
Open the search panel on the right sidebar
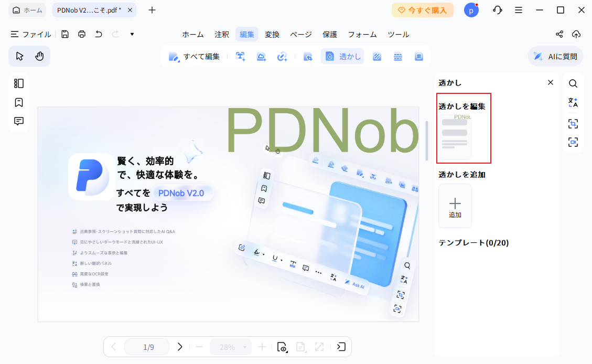[573, 83]
